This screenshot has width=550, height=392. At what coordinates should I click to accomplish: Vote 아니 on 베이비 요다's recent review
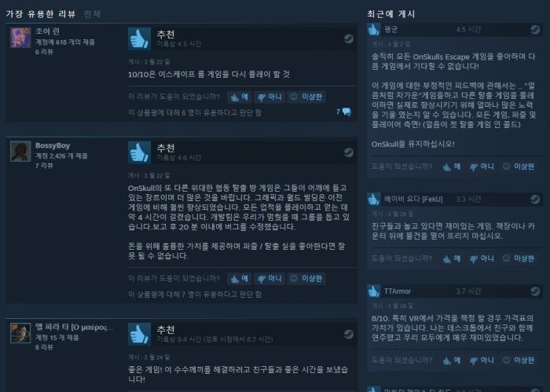pyautogui.click(x=482, y=258)
